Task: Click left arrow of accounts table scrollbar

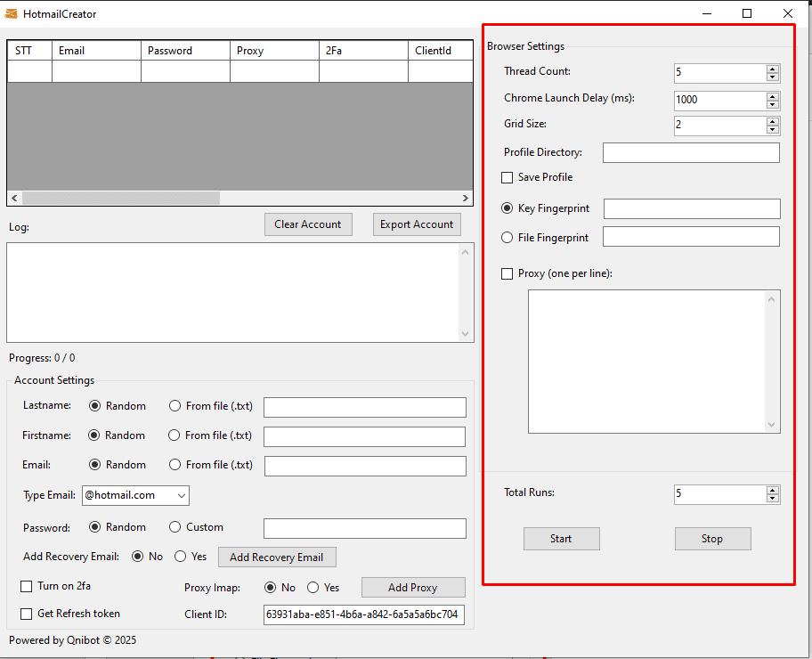Action: pos(14,198)
